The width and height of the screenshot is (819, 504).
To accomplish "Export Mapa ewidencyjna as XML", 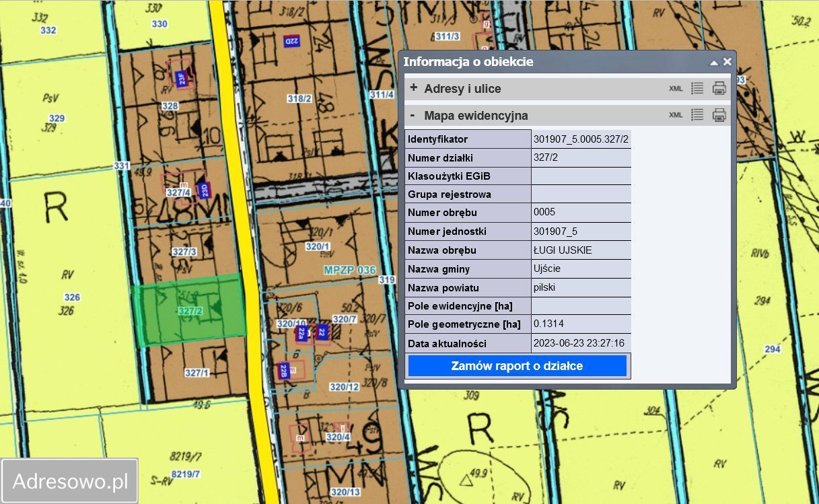I will point(676,115).
